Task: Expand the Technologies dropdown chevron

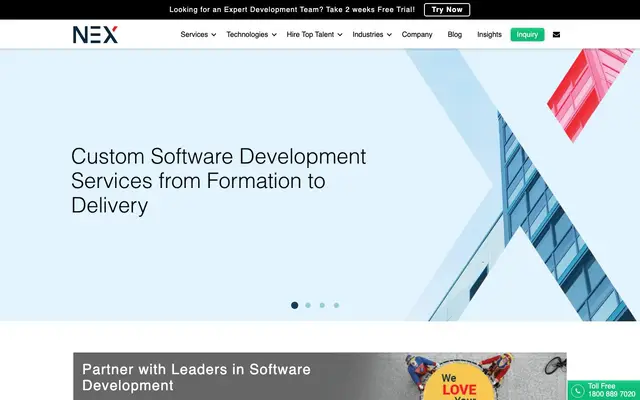Action: click(274, 35)
